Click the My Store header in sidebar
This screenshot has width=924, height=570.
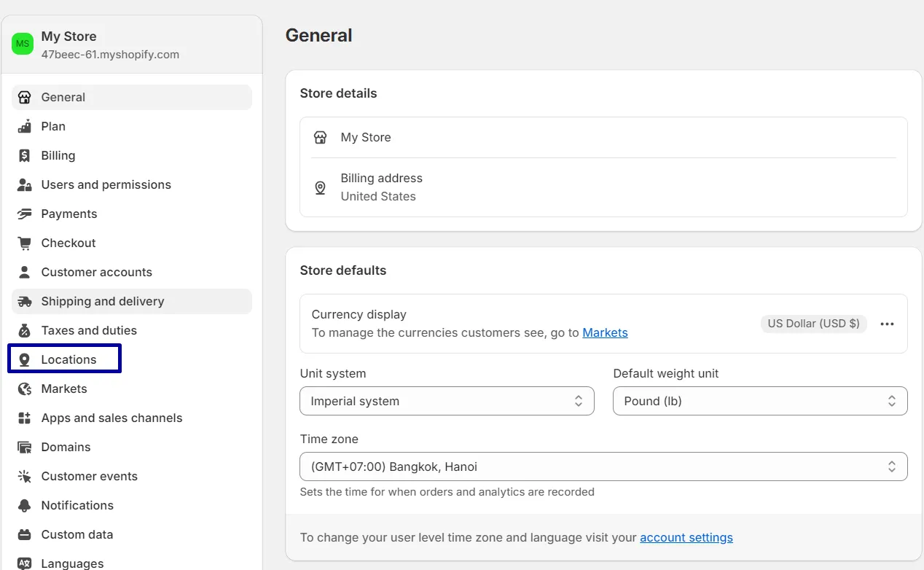tap(69, 36)
